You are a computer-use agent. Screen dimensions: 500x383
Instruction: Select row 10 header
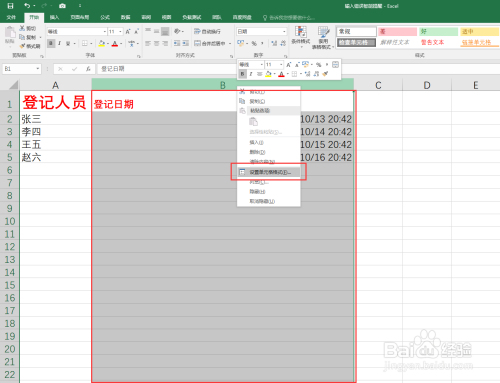[10, 221]
